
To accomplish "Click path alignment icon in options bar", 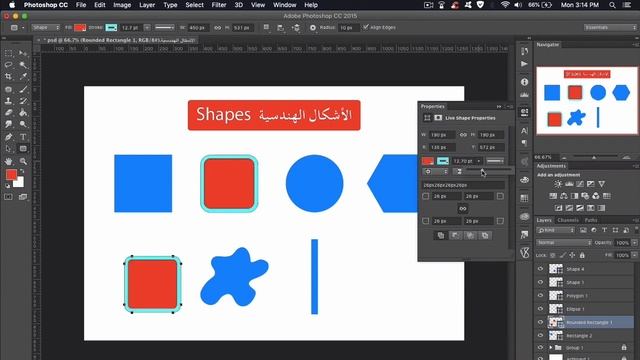I will coord(280,28).
